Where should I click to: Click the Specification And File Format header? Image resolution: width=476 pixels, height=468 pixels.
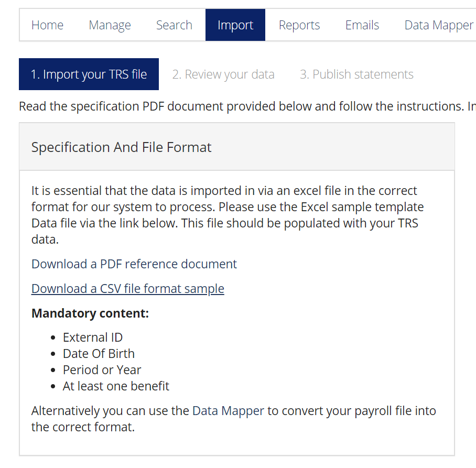[x=121, y=147]
